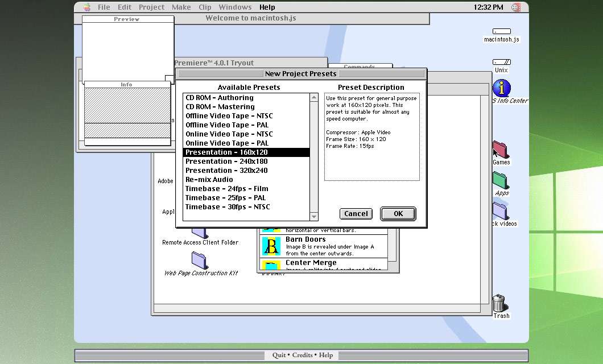Confirm the preset with OK
Image resolution: width=603 pixels, height=364 pixels.
pos(398,214)
